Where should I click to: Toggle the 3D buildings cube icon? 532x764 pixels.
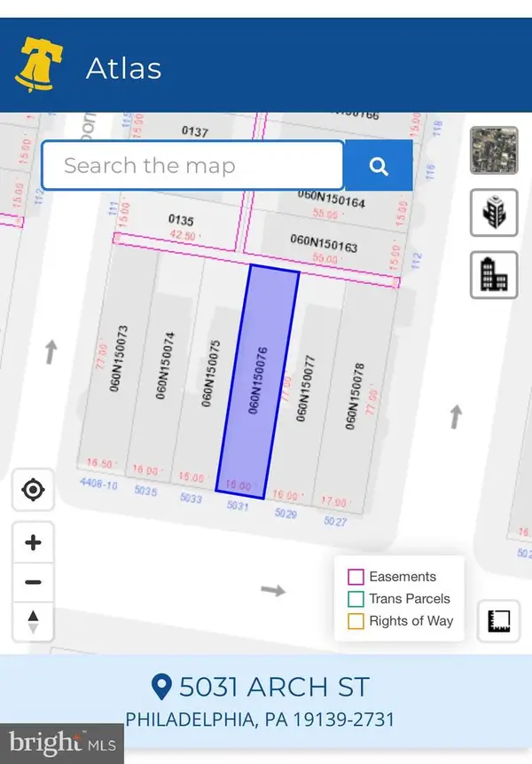[x=493, y=214]
